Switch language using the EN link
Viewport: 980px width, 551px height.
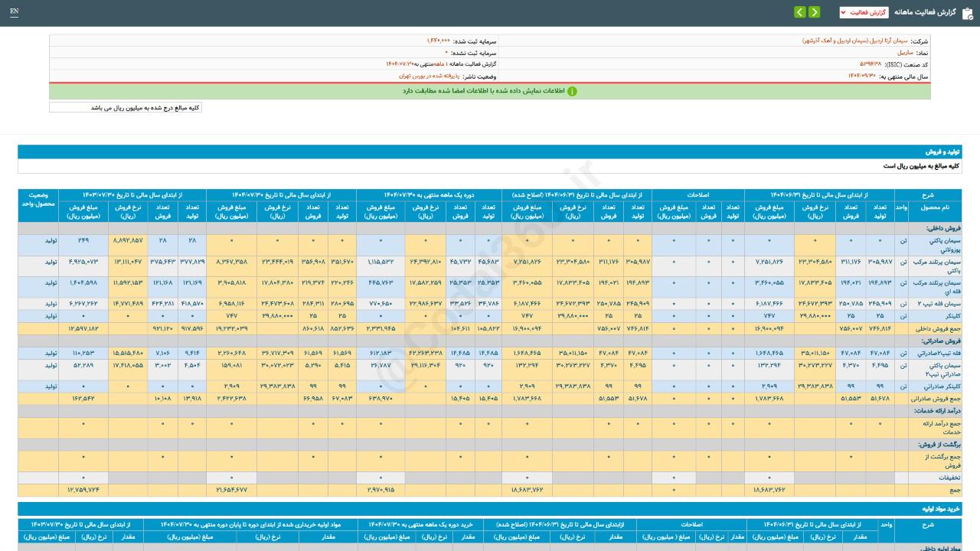coord(14,11)
